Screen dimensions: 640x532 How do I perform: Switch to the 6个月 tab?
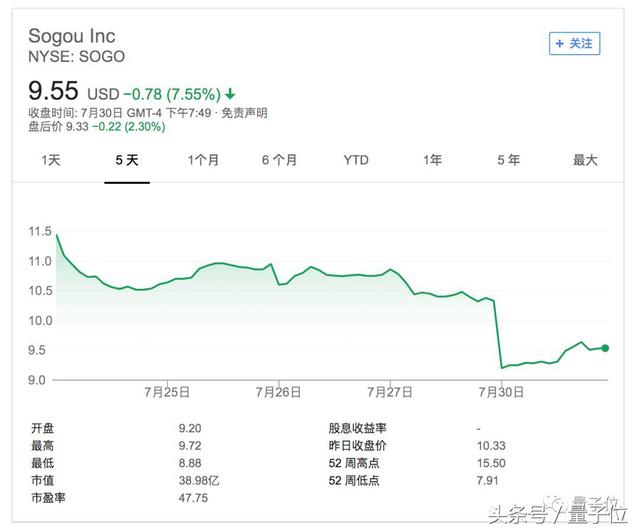[x=279, y=160]
